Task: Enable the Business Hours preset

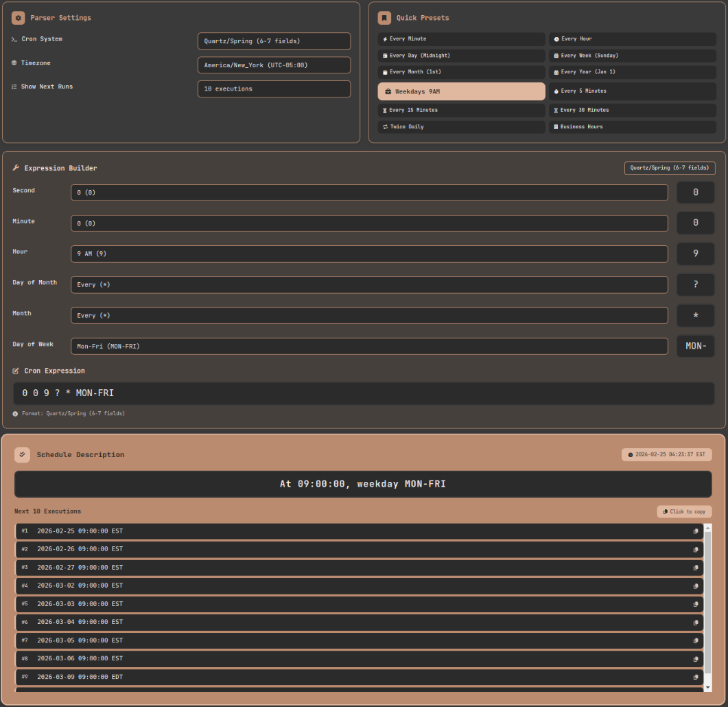Action: click(632, 126)
